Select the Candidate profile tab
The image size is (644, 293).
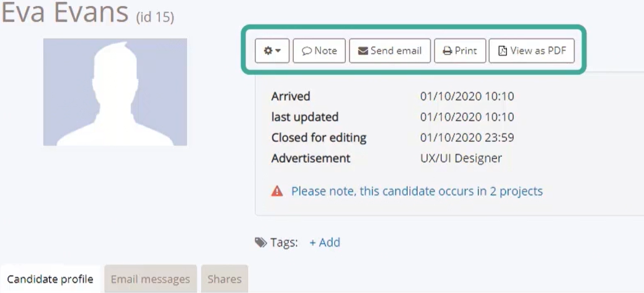(50, 279)
